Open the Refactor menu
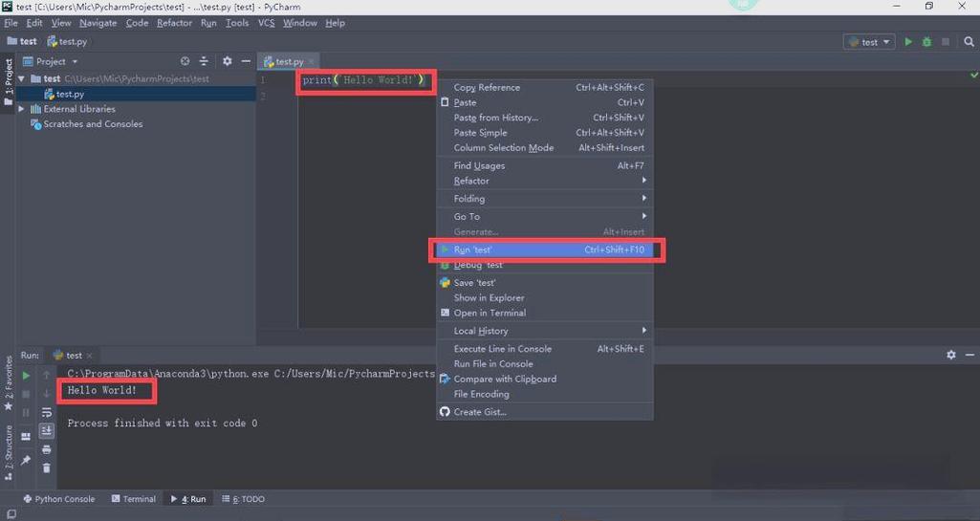980x521 pixels. point(174,23)
